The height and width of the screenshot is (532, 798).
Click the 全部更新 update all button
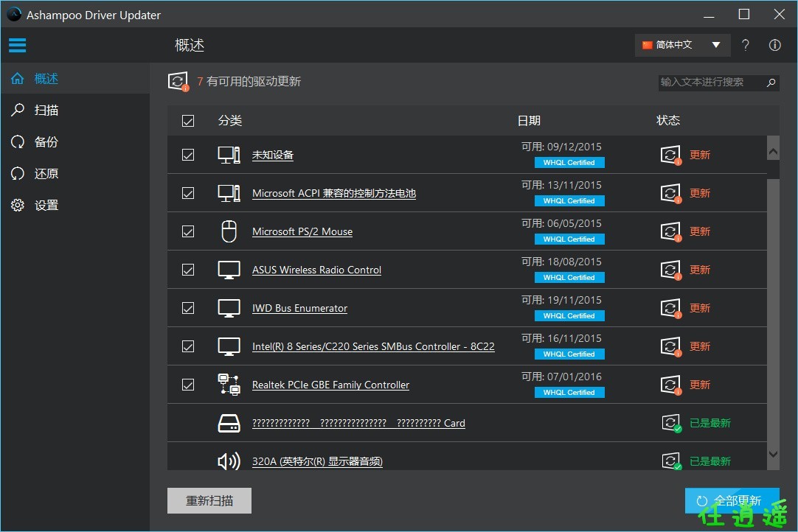(732, 500)
